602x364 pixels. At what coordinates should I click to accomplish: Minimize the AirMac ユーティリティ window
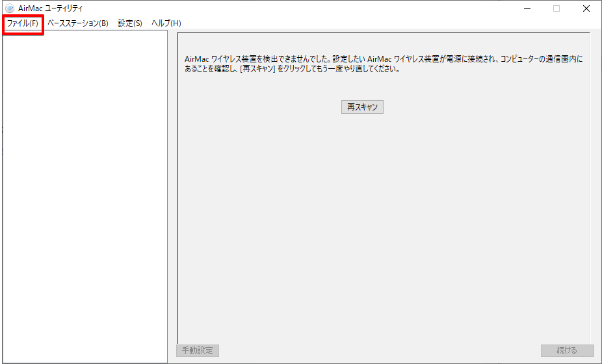(x=527, y=8)
